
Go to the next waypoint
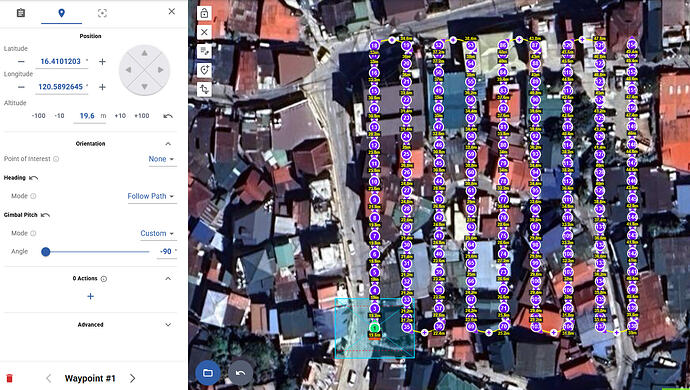[132, 378]
